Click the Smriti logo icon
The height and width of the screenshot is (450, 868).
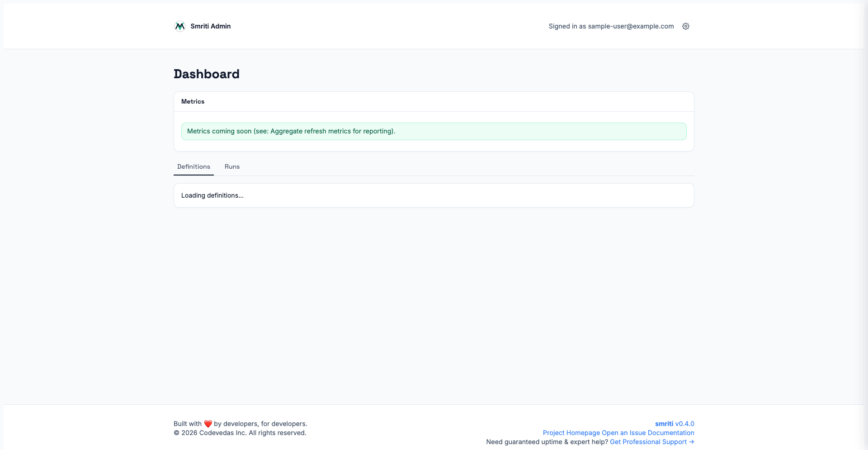179,26
